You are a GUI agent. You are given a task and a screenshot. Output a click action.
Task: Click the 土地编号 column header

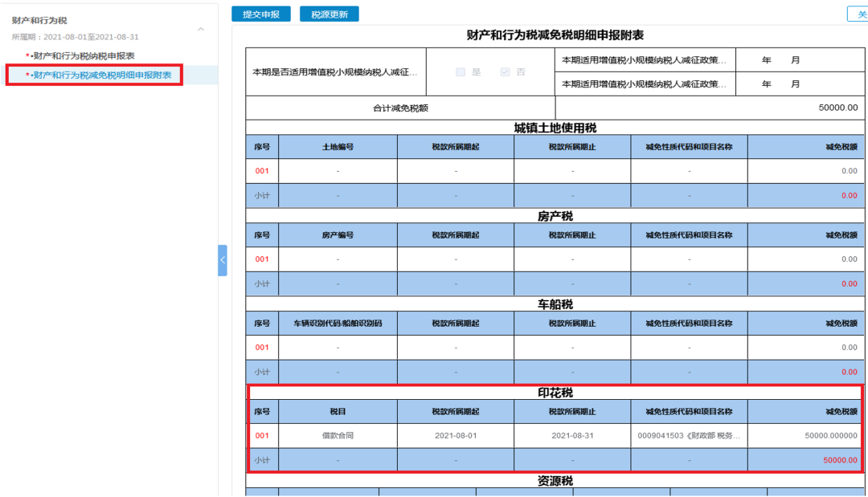coord(338,147)
